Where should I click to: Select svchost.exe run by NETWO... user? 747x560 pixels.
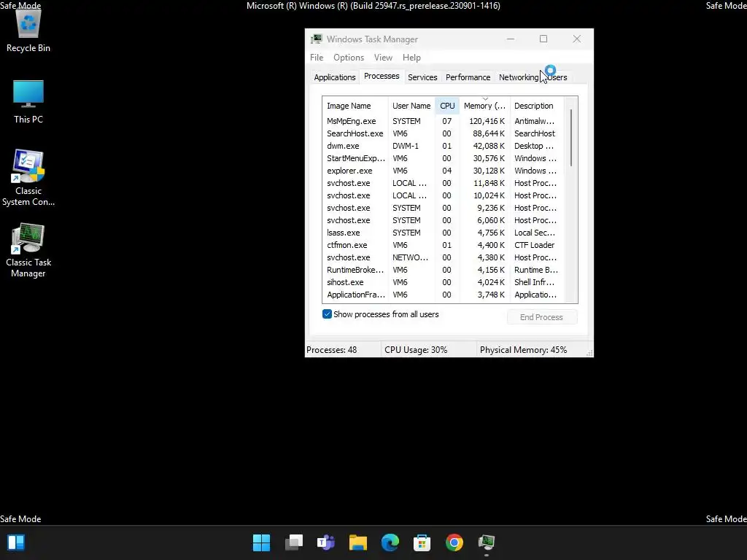(443, 257)
